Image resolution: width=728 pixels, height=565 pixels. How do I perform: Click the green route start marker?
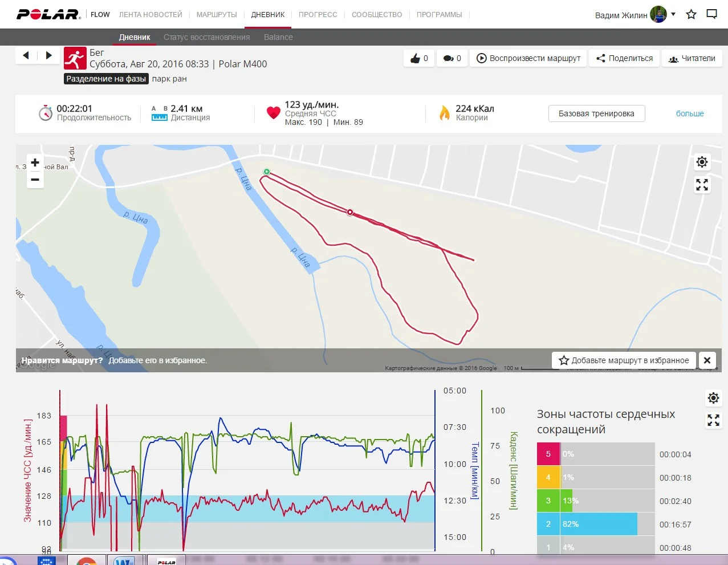[266, 172]
